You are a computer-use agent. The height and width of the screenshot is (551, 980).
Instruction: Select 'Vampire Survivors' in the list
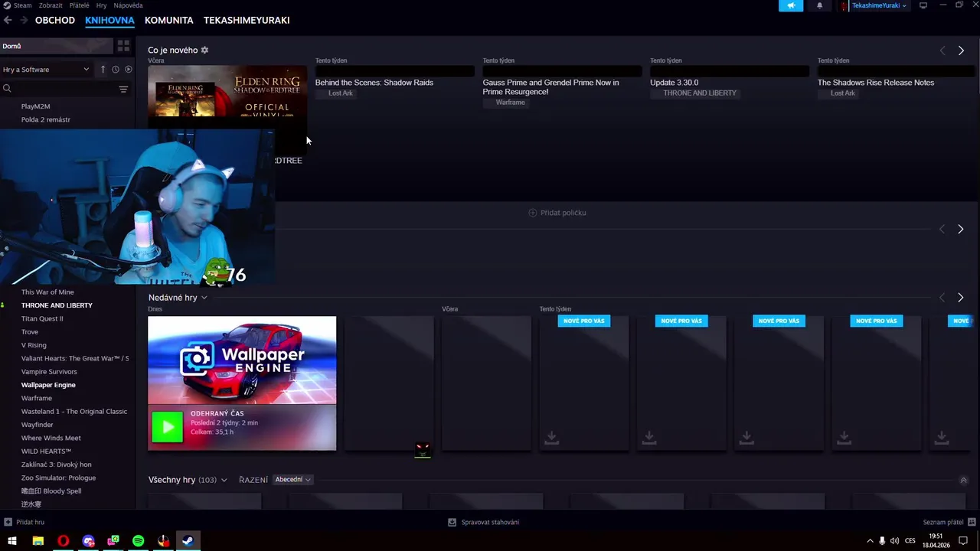pyautogui.click(x=49, y=372)
